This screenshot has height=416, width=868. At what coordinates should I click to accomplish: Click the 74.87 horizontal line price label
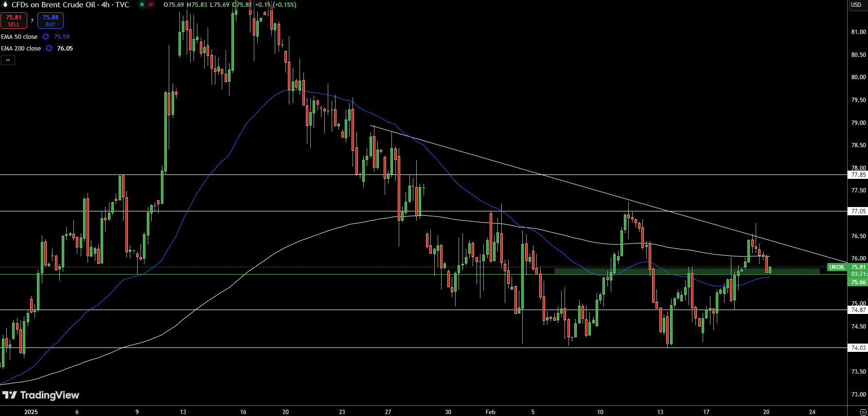pos(858,310)
